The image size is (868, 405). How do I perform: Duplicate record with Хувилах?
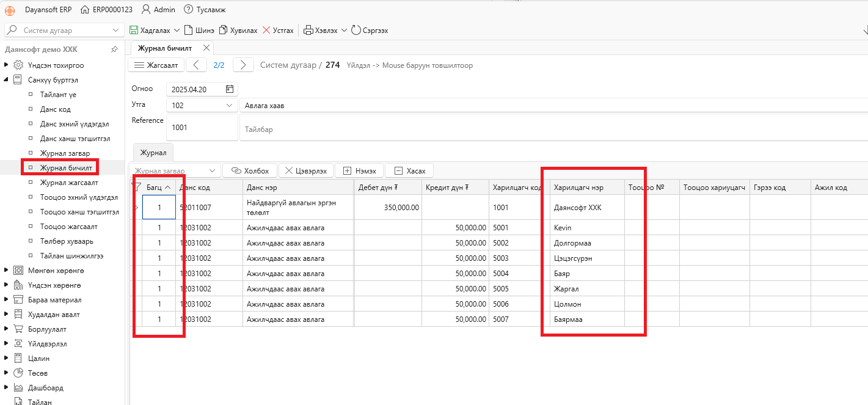click(238, 30)
